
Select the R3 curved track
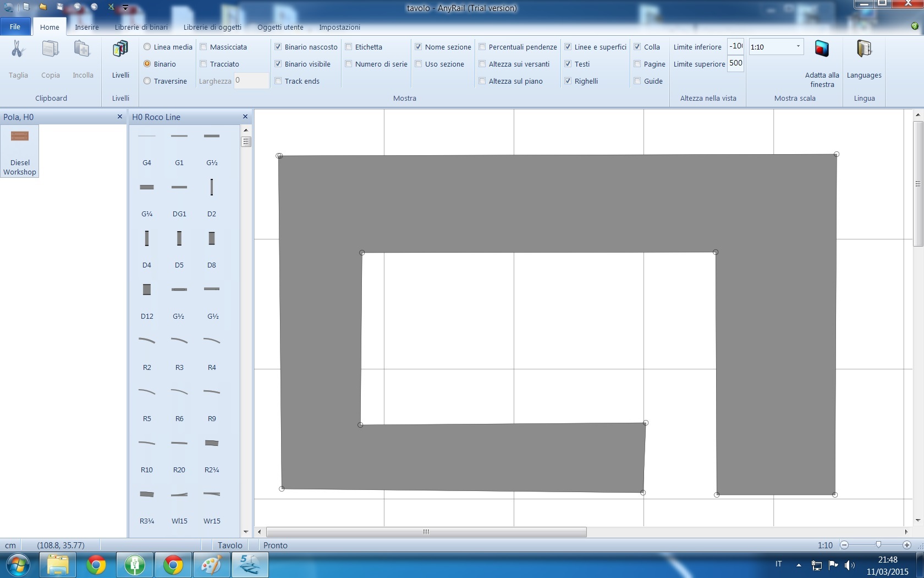[179, 352]
